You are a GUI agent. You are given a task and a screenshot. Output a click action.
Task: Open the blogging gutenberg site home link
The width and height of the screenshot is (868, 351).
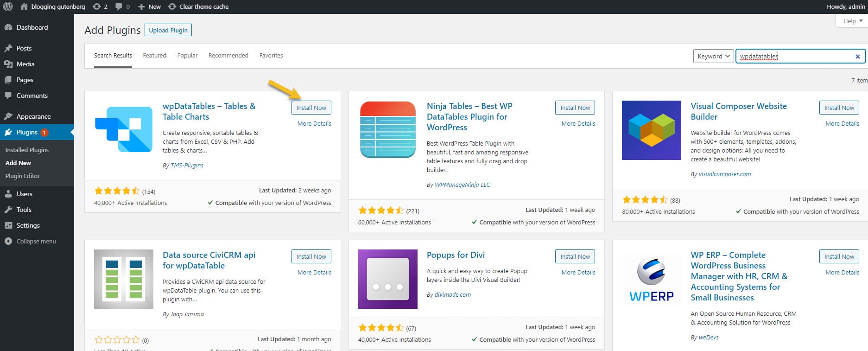[x=53, y=6]
